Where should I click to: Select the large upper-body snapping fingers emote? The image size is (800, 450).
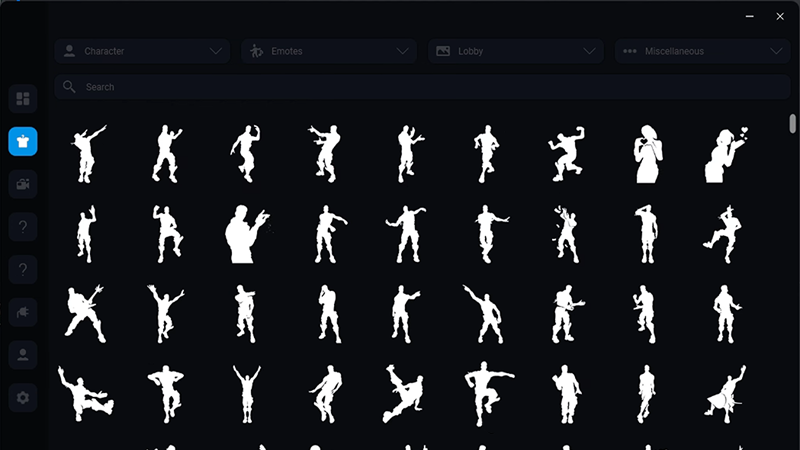(x=247, y=234)
